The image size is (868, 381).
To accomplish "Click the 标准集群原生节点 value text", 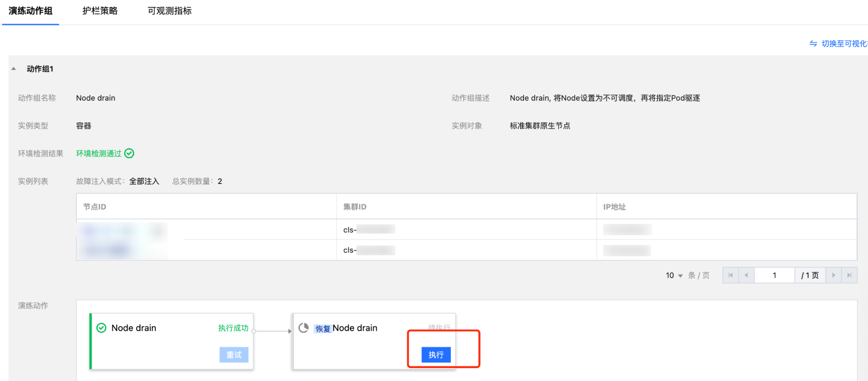I will 540,126.
